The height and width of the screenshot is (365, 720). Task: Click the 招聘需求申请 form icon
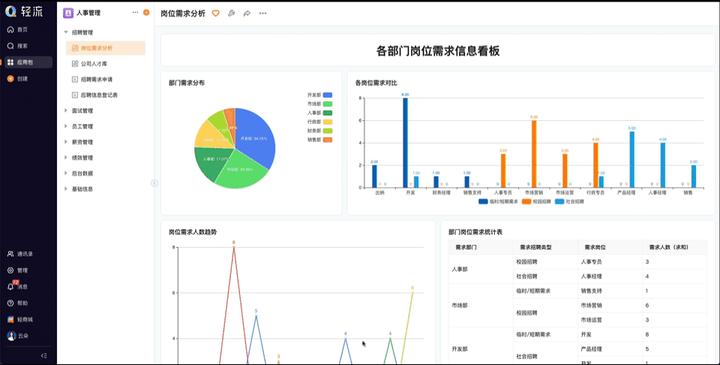pos(75,79)
